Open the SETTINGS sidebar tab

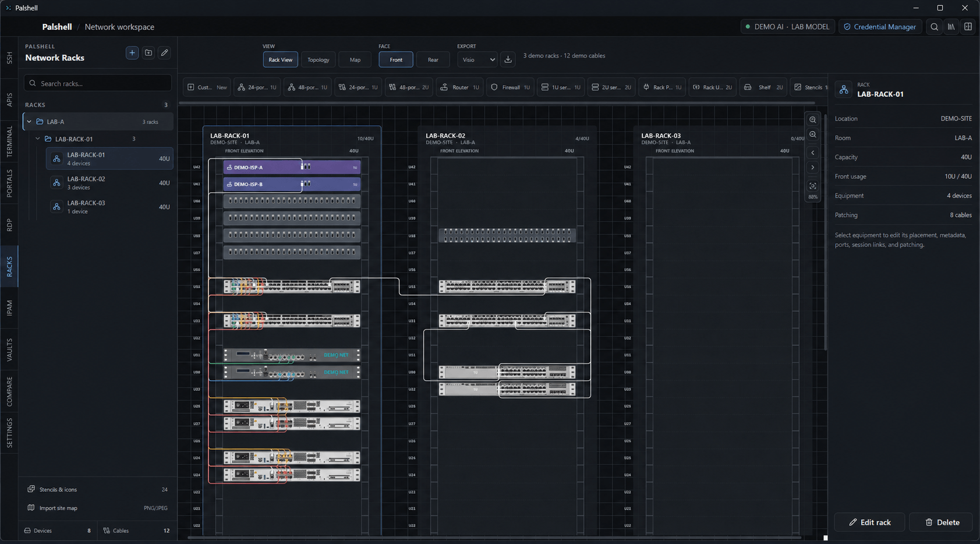[x=9, y=433]
